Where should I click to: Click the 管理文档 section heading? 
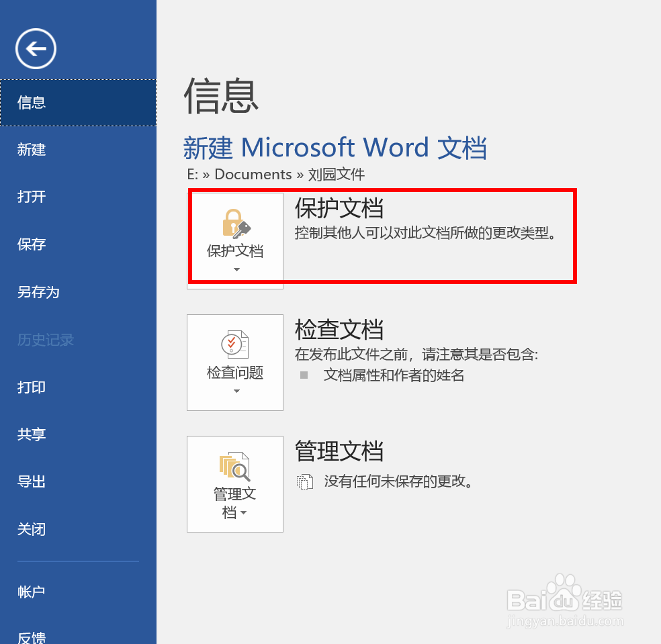click(x=339, y=451)
